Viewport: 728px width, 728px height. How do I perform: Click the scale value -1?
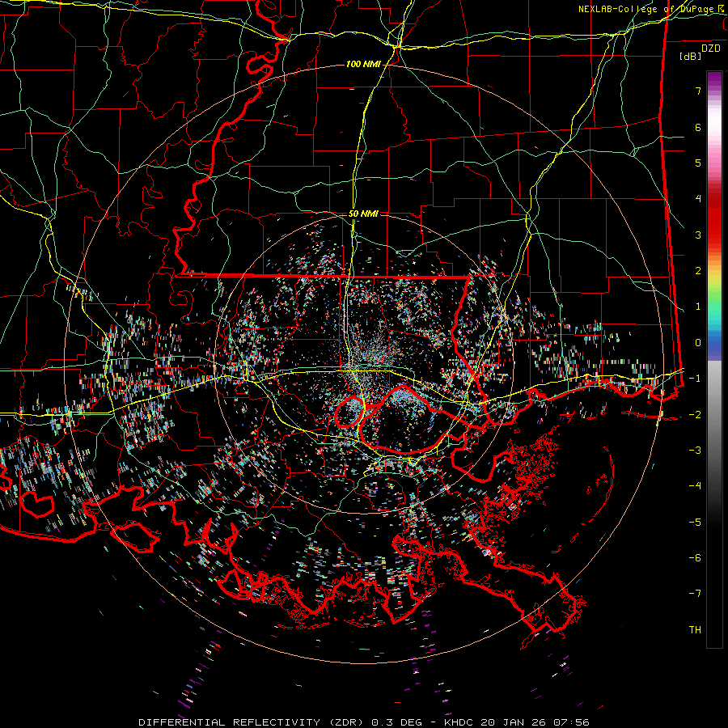[695, 379]
